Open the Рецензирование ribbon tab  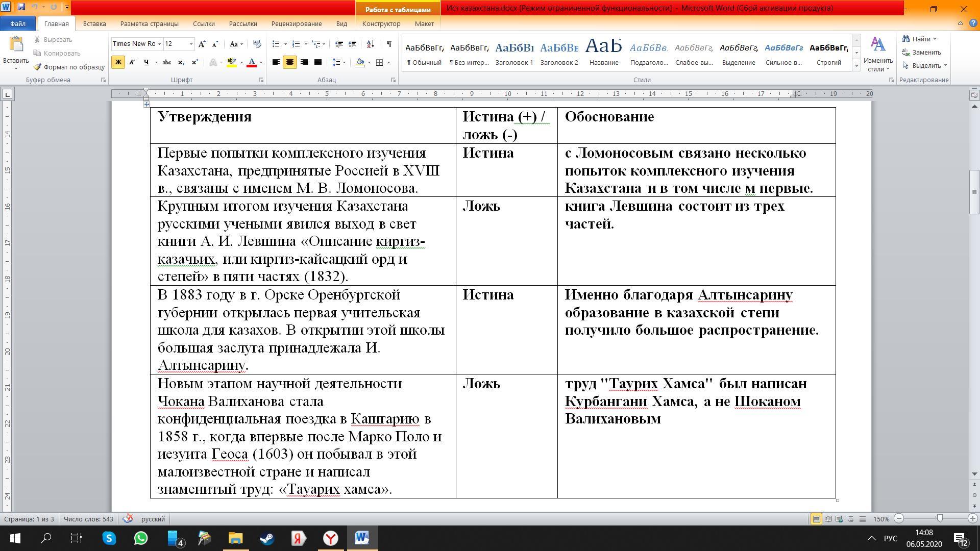296,23
